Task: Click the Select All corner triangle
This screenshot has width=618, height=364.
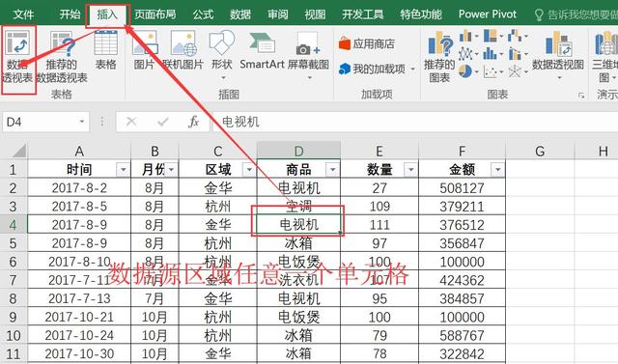Action: [18, 151]
